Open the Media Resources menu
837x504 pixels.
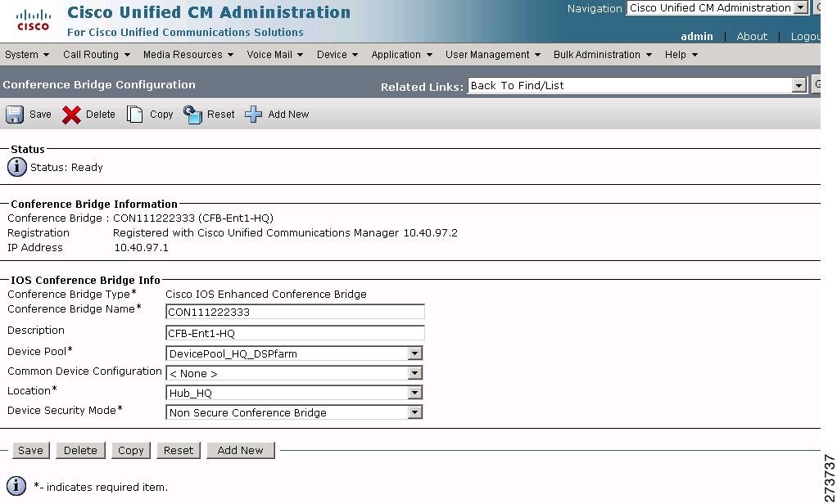point(188,54)
